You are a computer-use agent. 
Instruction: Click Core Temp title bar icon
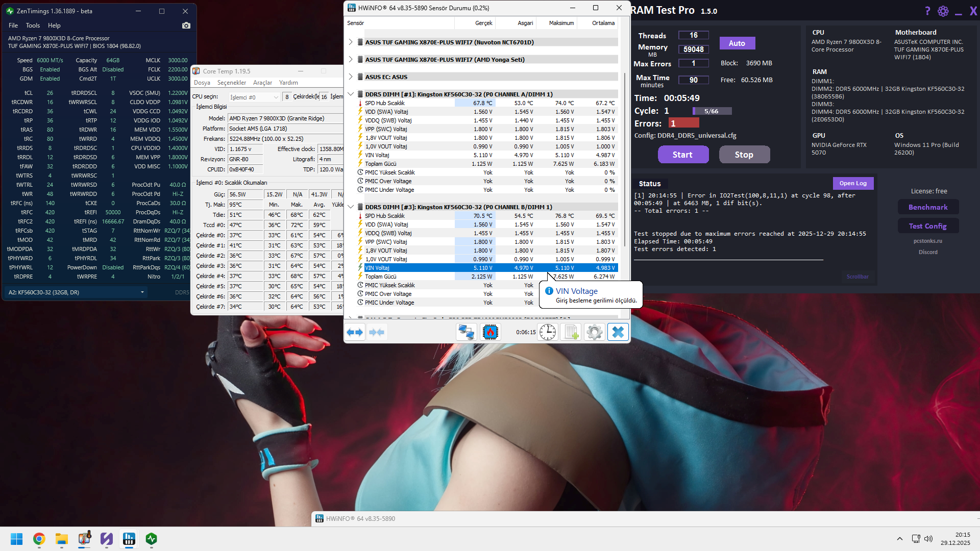coord(197,71)
